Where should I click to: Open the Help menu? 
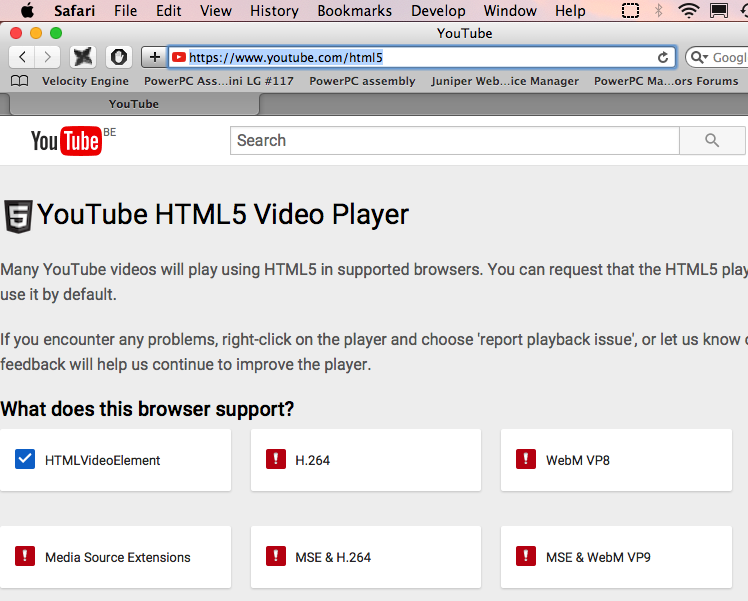click(570, 10)
